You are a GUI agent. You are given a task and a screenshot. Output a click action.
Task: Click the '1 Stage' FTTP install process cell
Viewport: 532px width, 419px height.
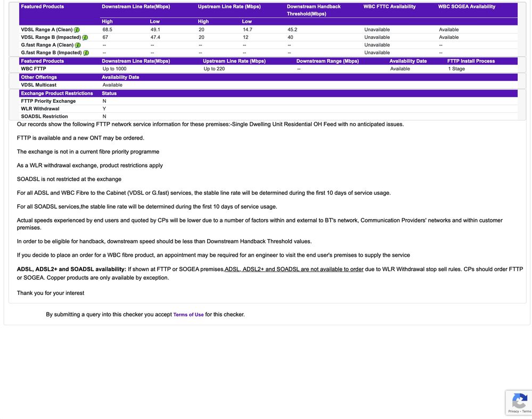click(456, 69)
